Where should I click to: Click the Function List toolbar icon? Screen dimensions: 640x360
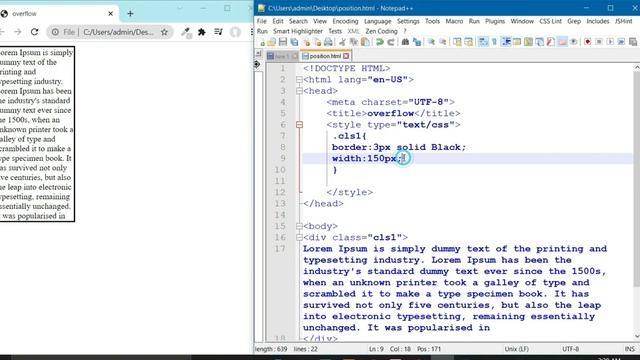coord(551,42)
